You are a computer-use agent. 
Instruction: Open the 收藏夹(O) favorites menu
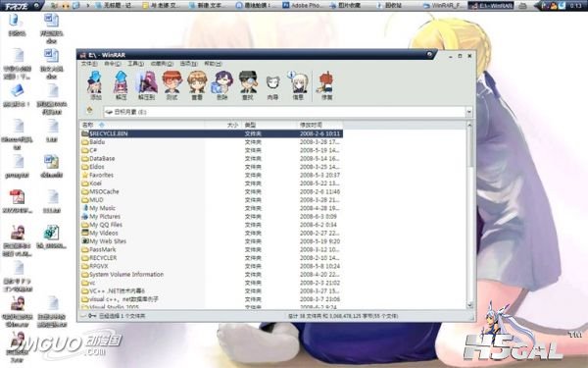(162, 64)
